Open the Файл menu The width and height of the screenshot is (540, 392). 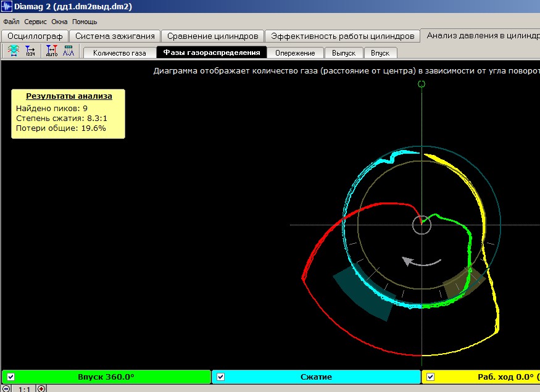tap(11, 22)
